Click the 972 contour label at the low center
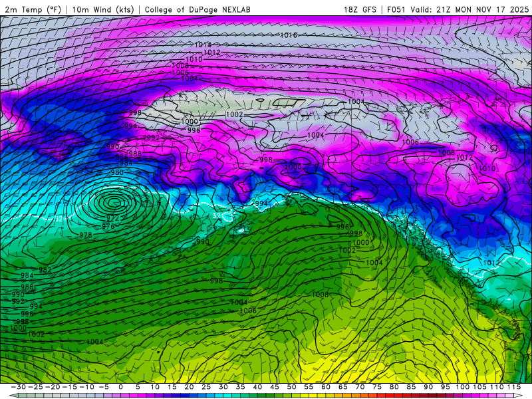Screen dimensions: 532x399 click(x=112, y=218)
